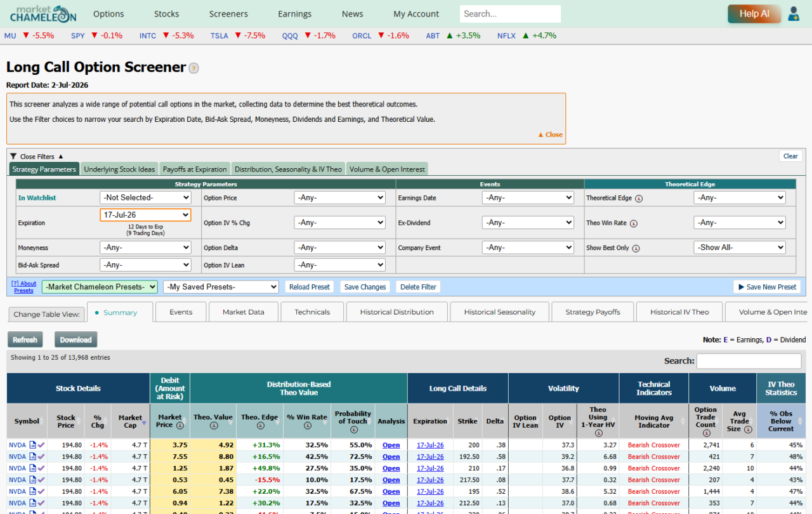Open the Screeners menu in top navigation
Viewport: 812px width, 514px height.
228,14
